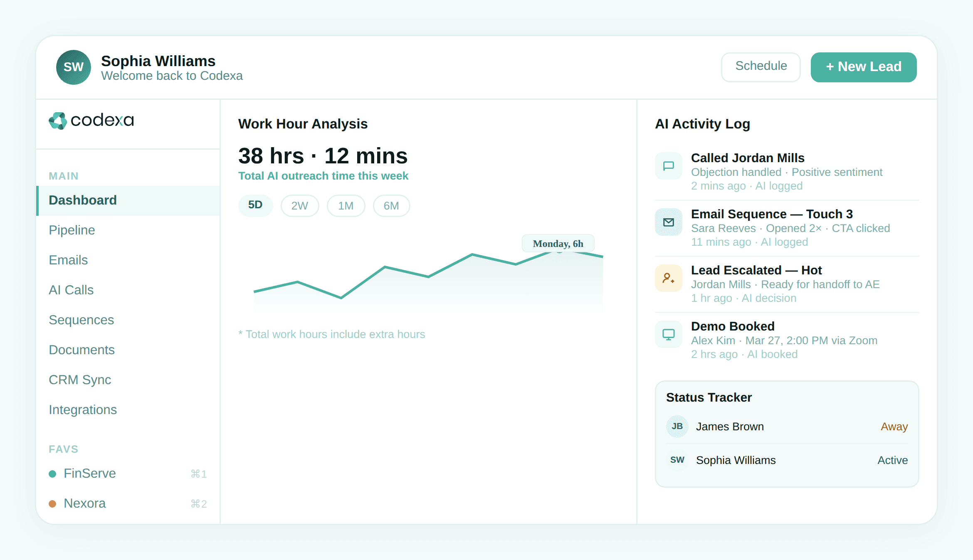The width and height of the screenshot is (973, 560).
Task: Click Sophia Williams' SW avatar in Status Tracker
Action: pos(677,460)
